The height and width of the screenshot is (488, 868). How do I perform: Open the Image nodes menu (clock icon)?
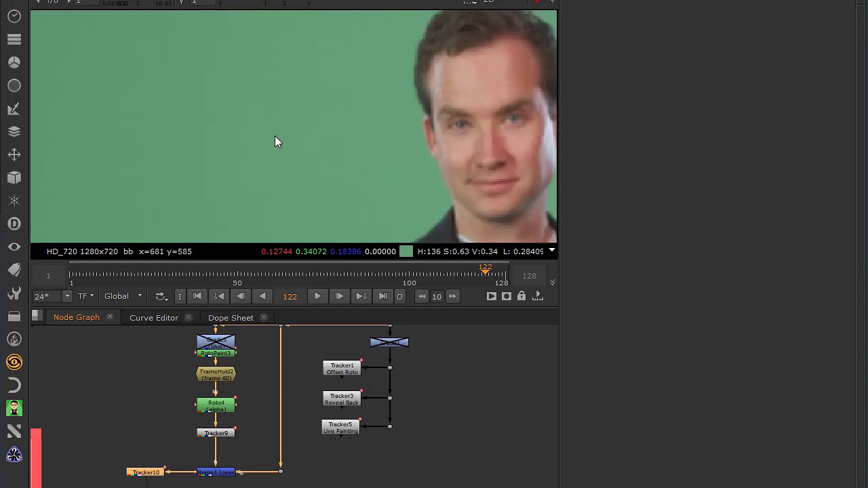14,16
